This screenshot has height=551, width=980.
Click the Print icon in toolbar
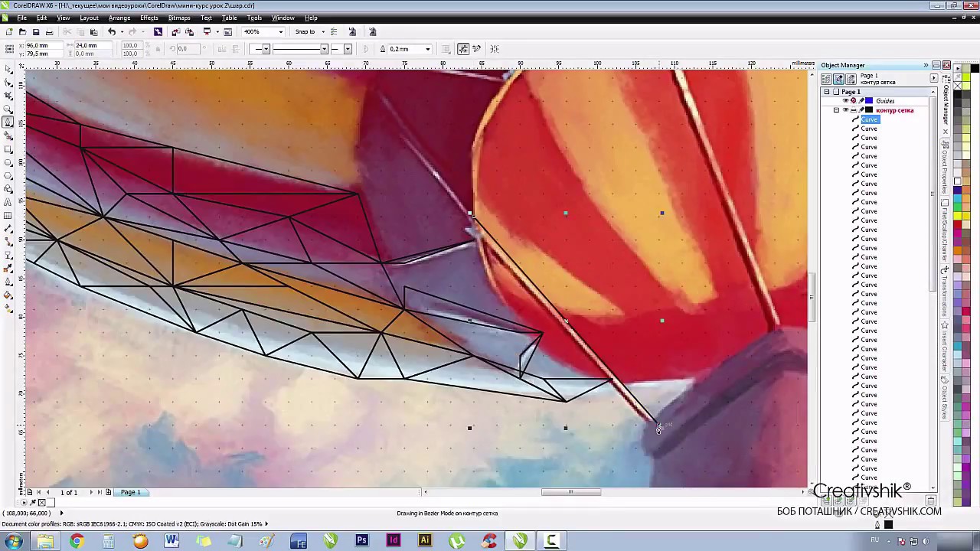click(x=50, y=32)
